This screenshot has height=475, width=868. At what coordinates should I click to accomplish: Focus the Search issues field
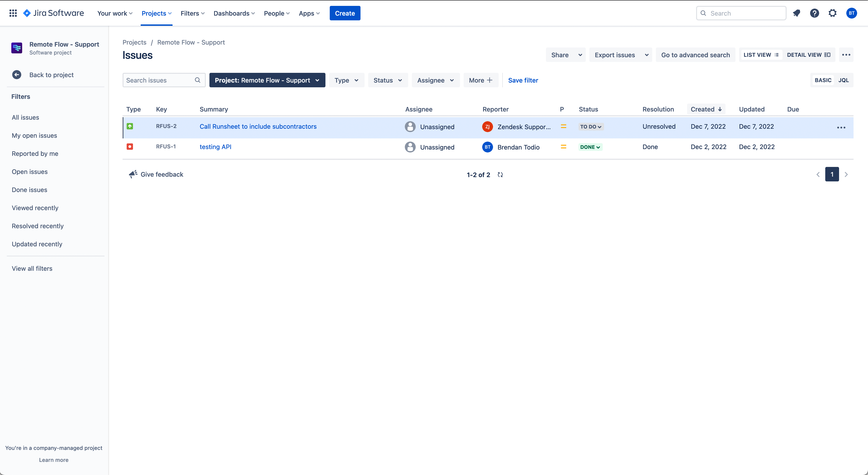[158, 80]
